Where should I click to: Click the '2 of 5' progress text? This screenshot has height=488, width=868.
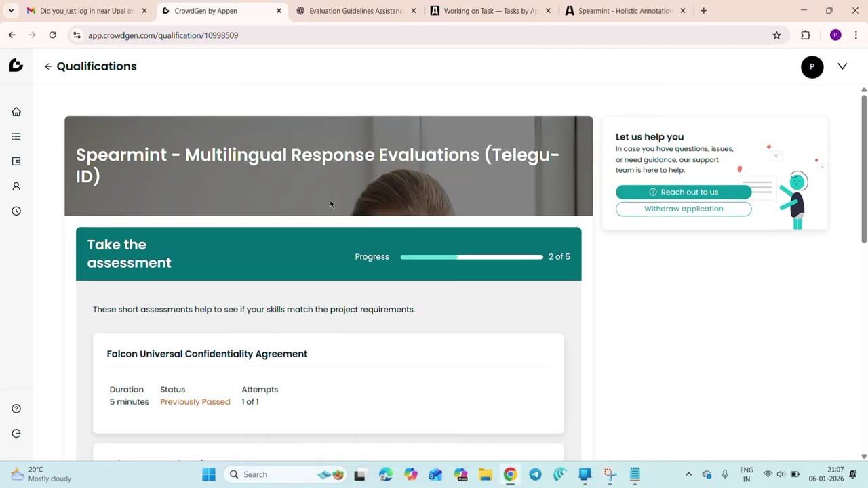tap(559, 257)
